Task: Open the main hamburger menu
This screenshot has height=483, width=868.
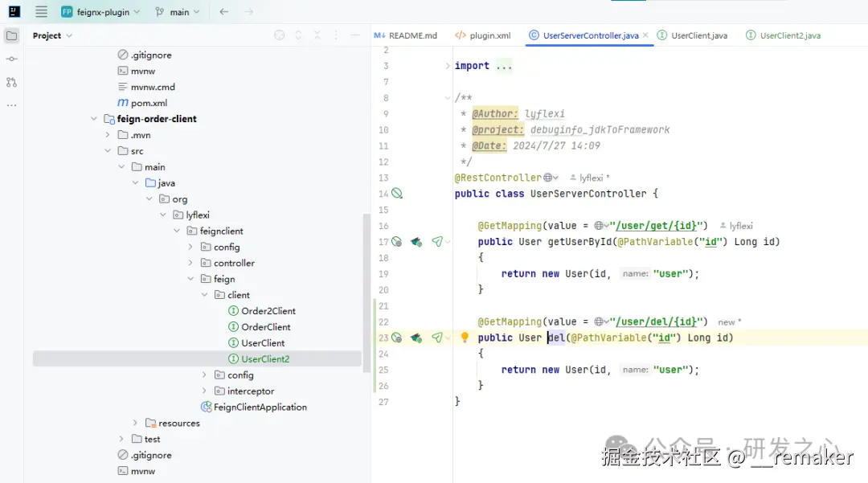Action: [42, 11]
